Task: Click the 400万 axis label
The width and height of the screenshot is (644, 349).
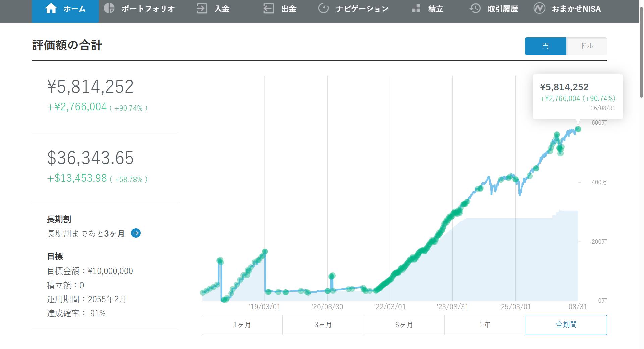Action: click(599, 182)
